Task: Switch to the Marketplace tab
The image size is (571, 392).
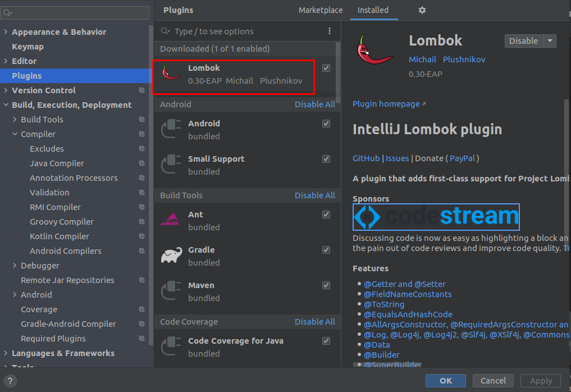Action: [x=320, y=10]
